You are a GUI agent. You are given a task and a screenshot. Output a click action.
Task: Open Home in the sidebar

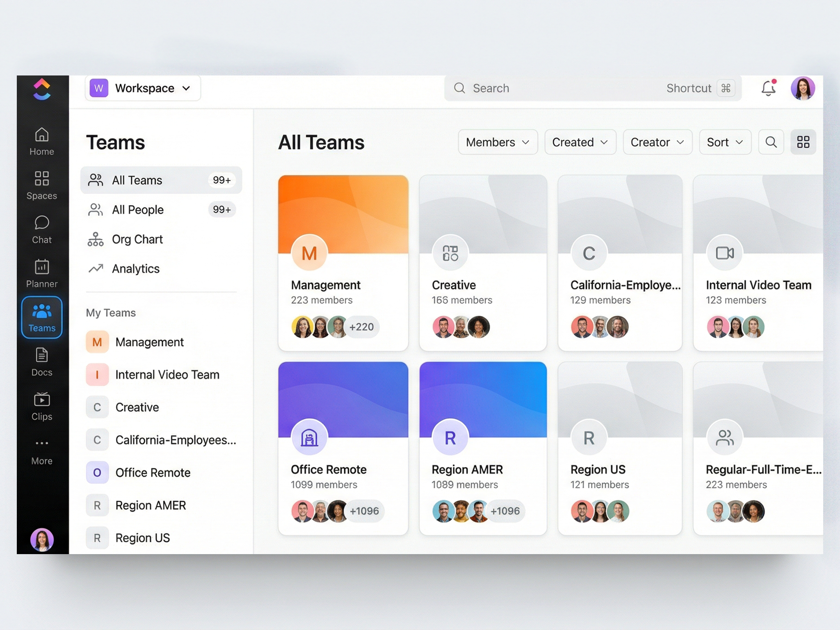42,141
